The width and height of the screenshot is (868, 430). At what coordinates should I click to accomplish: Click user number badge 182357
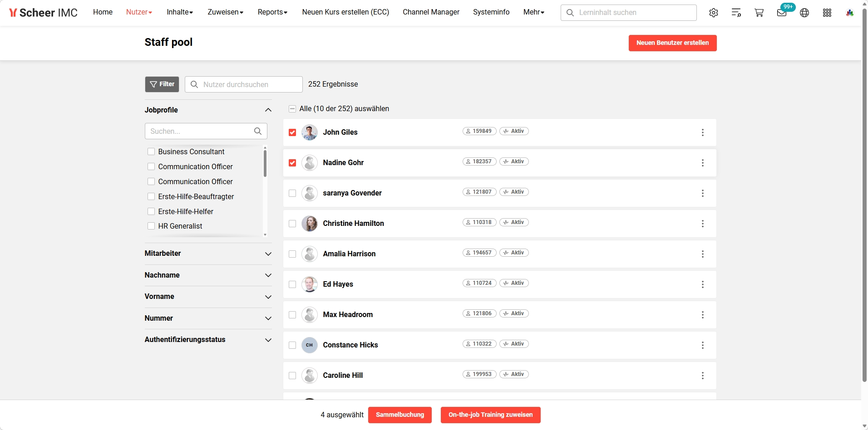click(479, 161)
